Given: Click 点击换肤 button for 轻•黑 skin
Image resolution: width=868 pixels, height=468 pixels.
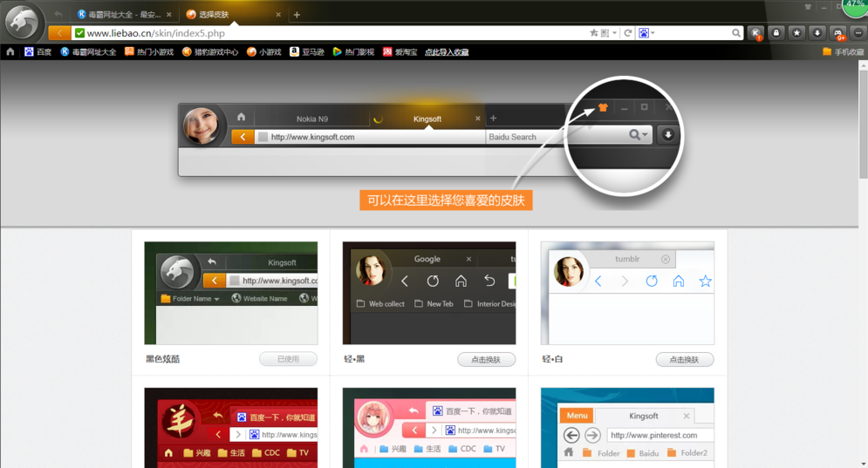Looking at the screenshot, I should click(x=487, y=360).
